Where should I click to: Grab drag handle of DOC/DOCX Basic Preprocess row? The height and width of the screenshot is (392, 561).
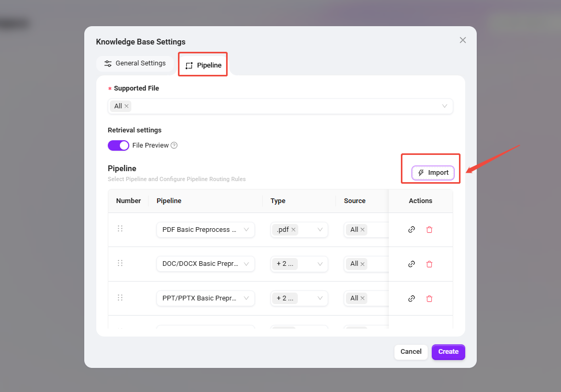coord(120,263)
